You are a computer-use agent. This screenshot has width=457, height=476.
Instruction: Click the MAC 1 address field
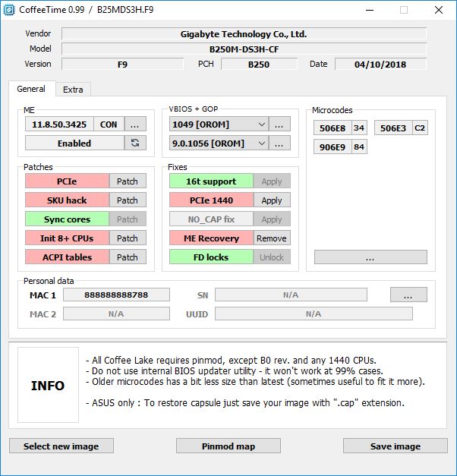point(116,295)
